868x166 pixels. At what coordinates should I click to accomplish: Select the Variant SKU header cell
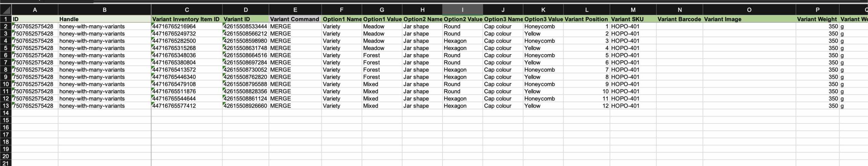[633, 19]
